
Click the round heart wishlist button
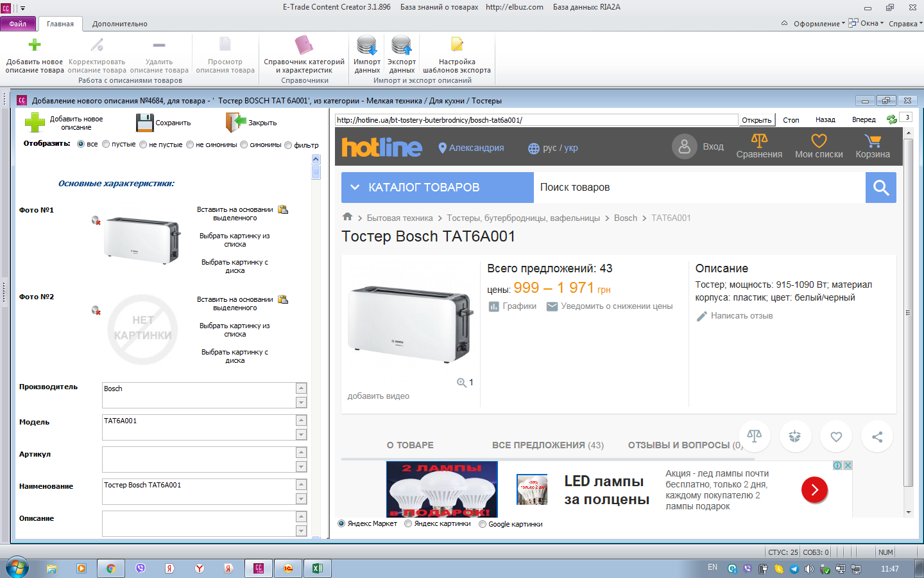coord(836,437)
